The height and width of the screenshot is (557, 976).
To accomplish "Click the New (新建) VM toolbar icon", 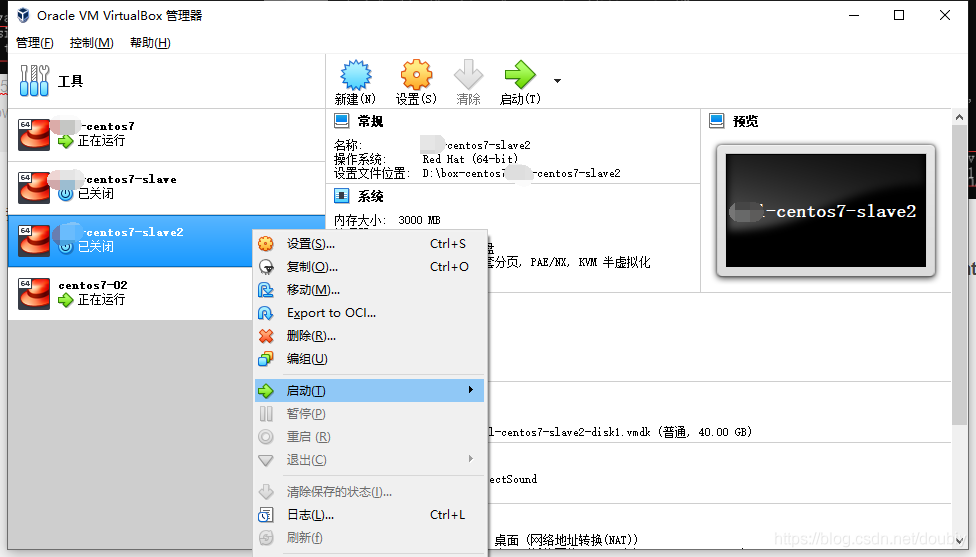I will coord(355,76).
